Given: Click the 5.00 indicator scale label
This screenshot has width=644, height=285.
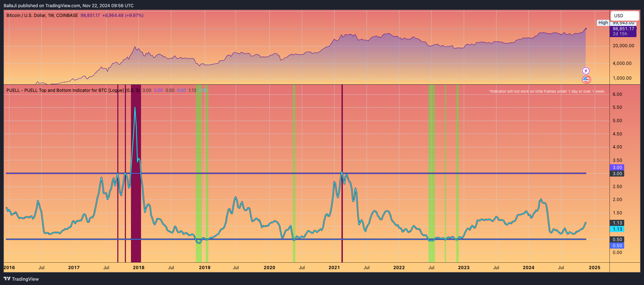Looking at the screenshot, I should (617, 121).
